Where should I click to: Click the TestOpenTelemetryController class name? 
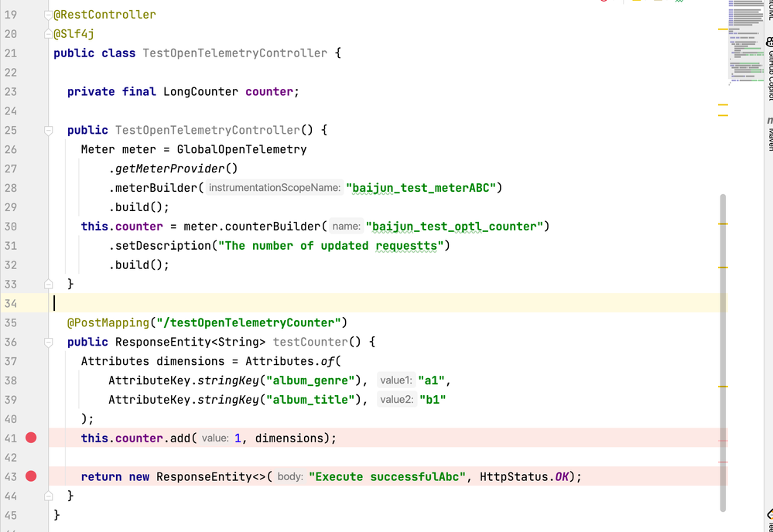[234, 53]
